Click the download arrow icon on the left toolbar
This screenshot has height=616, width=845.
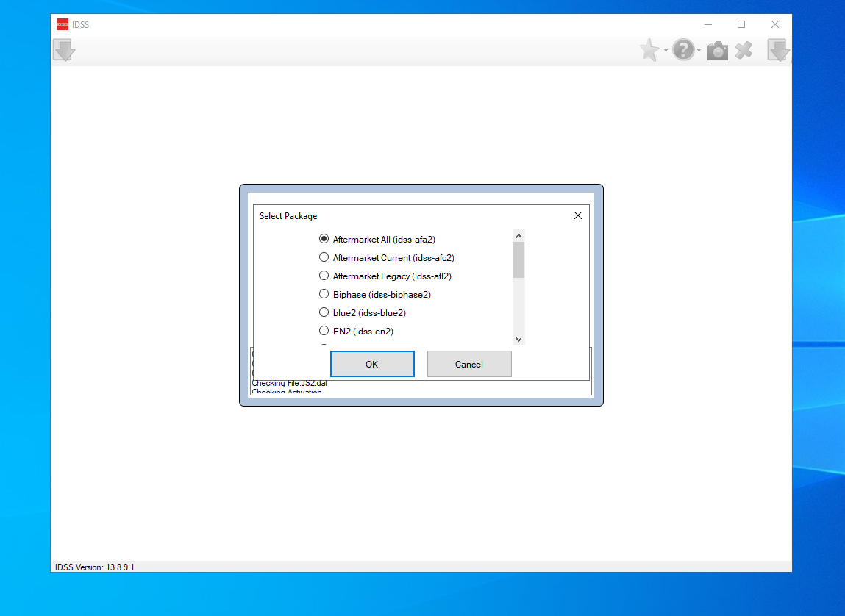64,49
